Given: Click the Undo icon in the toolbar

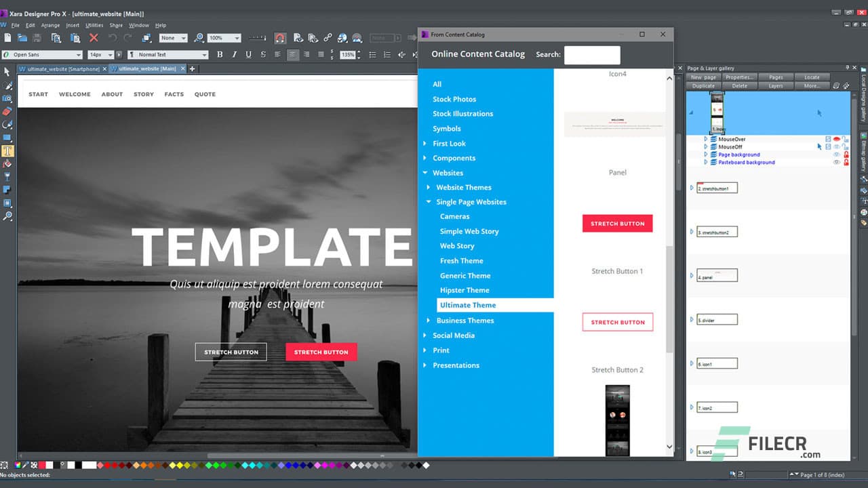Looking at the screenshot, I should point(113,38).
